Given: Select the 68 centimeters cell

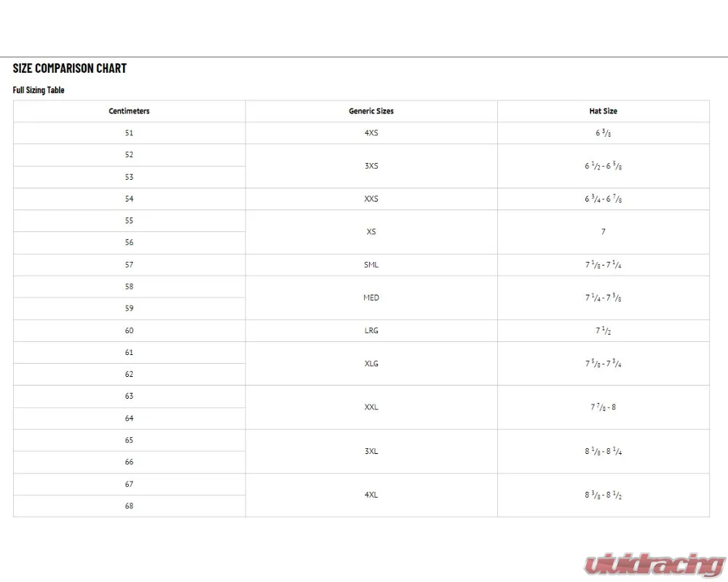Looking at the screenshot, I should click(x=129, y=506).
